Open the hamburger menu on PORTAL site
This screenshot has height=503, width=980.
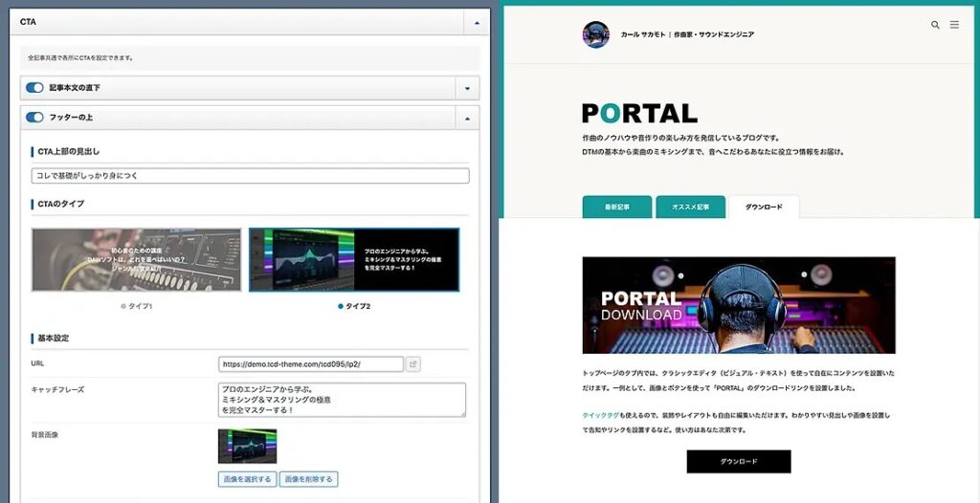coord(954,25)
